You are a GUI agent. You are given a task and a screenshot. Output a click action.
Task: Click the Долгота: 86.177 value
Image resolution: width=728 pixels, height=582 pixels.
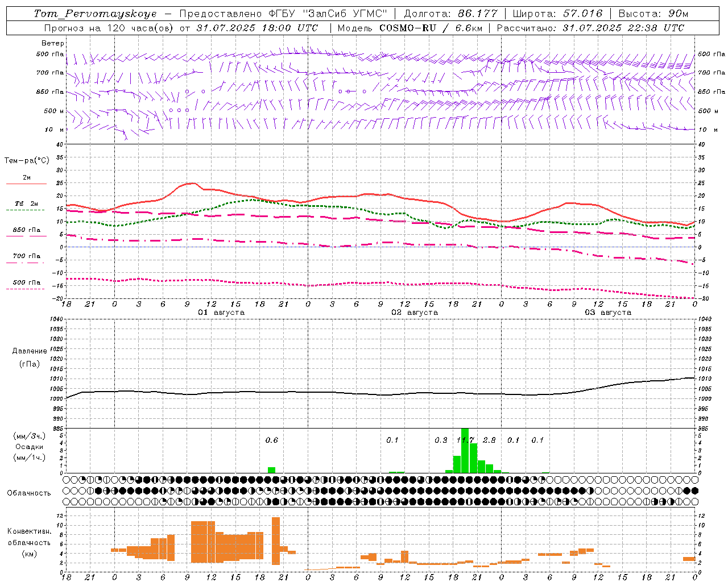tap(450, 14)
